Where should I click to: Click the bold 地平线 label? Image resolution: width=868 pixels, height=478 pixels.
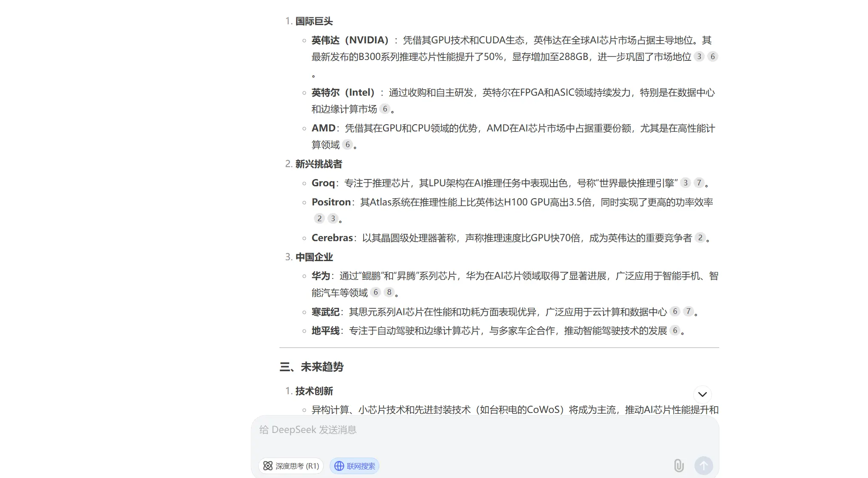pos(326,331)
